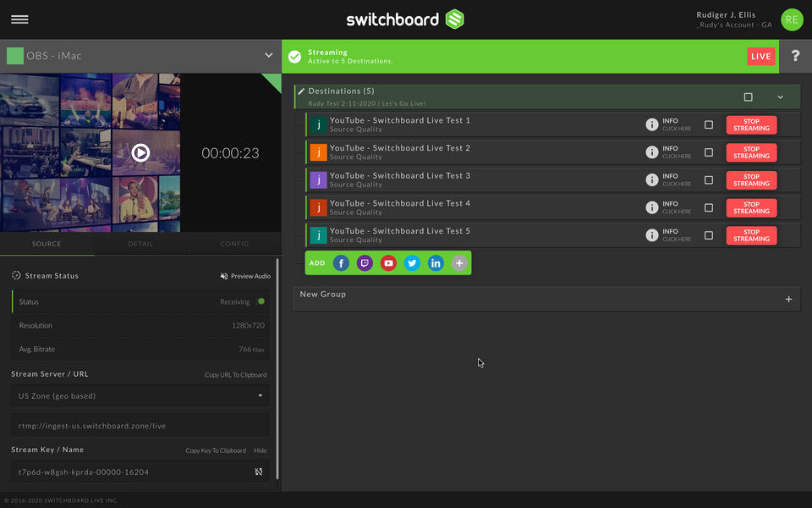Stop streaming to Live Test 3

751,180
